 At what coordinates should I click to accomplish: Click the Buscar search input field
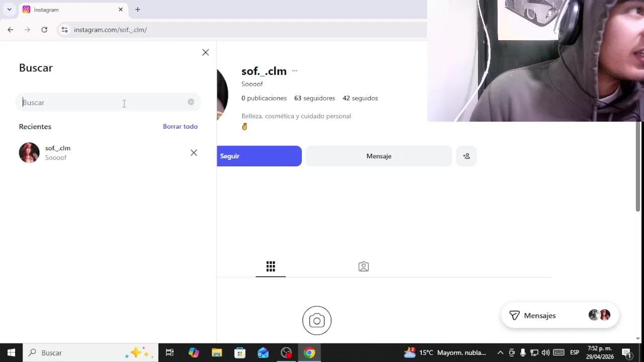click(108, 103)
